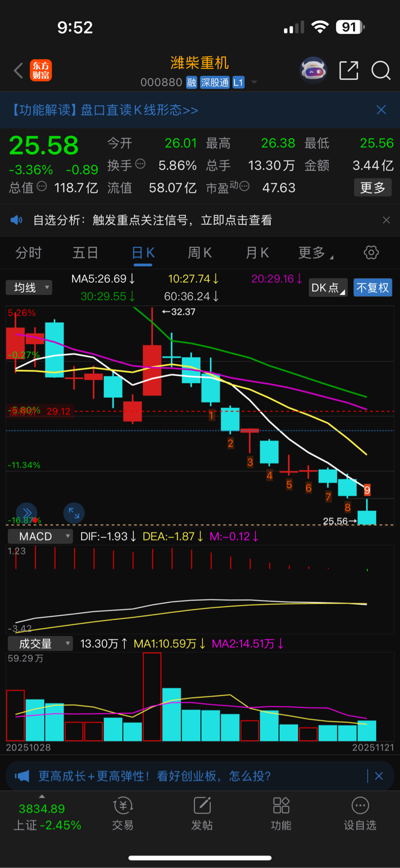This screenshot has width=400, height=868.
Task: Tap the 总手 13.30万 value
Action: 271,165
